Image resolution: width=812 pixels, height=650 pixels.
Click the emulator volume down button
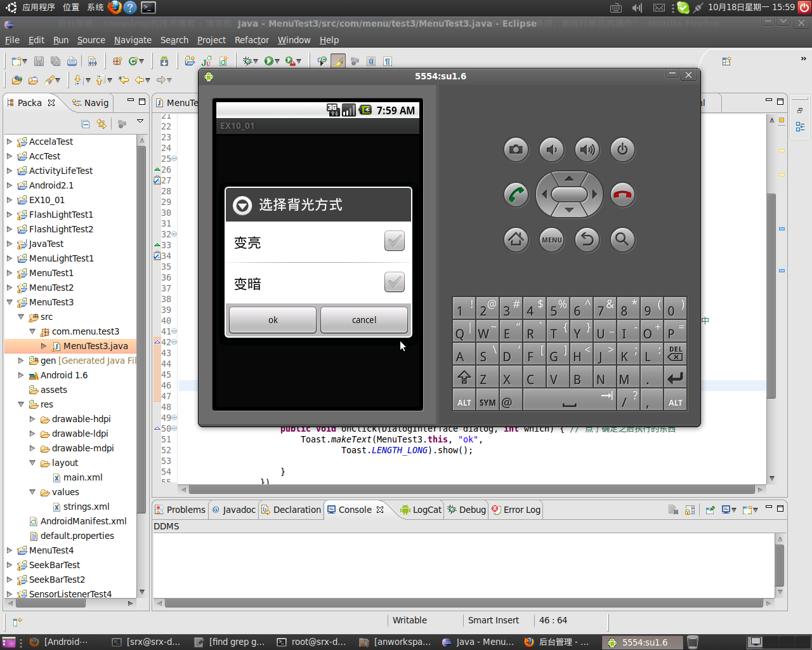(x=551, y=150)
